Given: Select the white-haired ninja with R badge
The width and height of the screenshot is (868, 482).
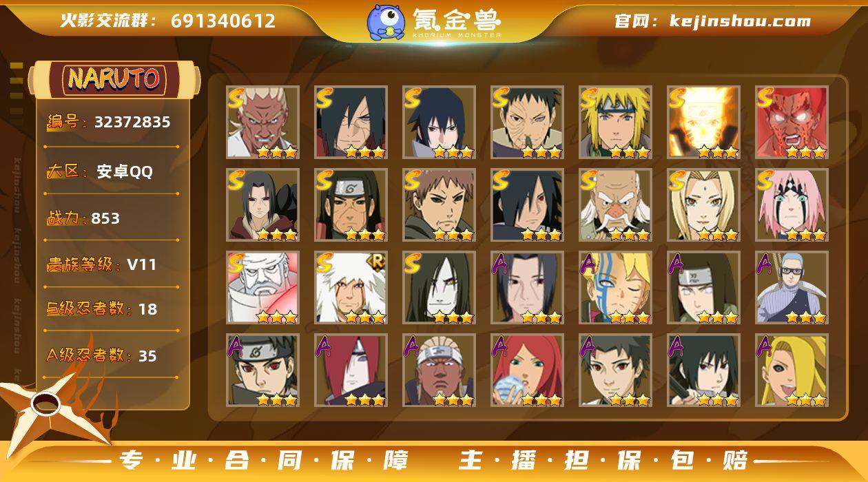Looking at the screenshot, I should coord(351,288).
